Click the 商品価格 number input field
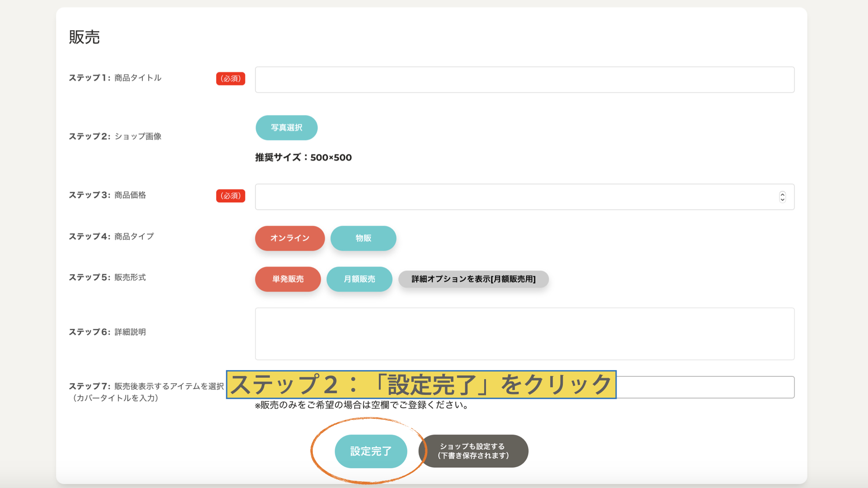The image size is (868, 488). coord(515,197)
